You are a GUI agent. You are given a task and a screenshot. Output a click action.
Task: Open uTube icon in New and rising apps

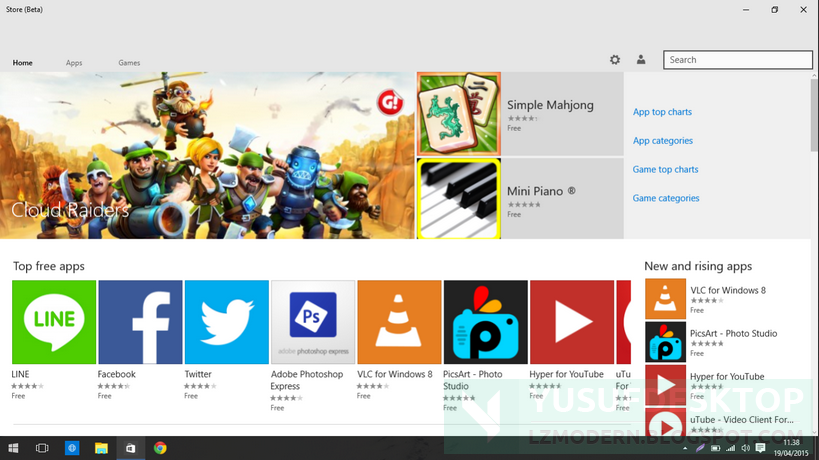coord(665,422)
